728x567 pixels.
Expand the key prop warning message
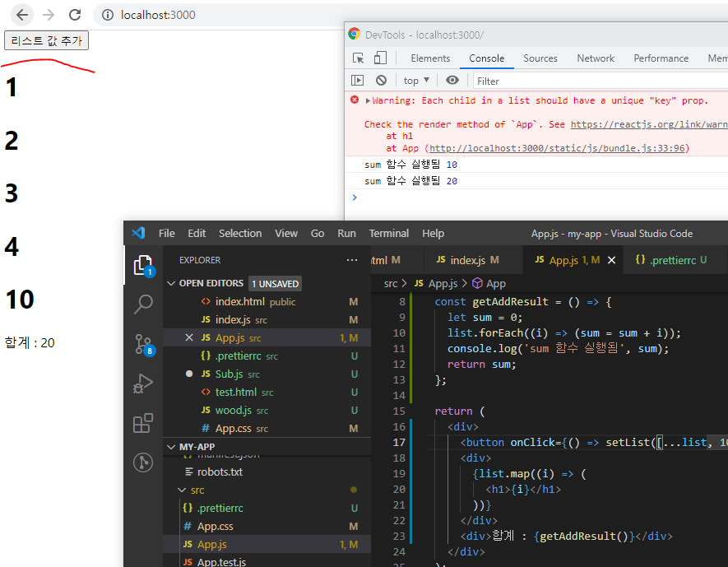(x=368, y=100)
